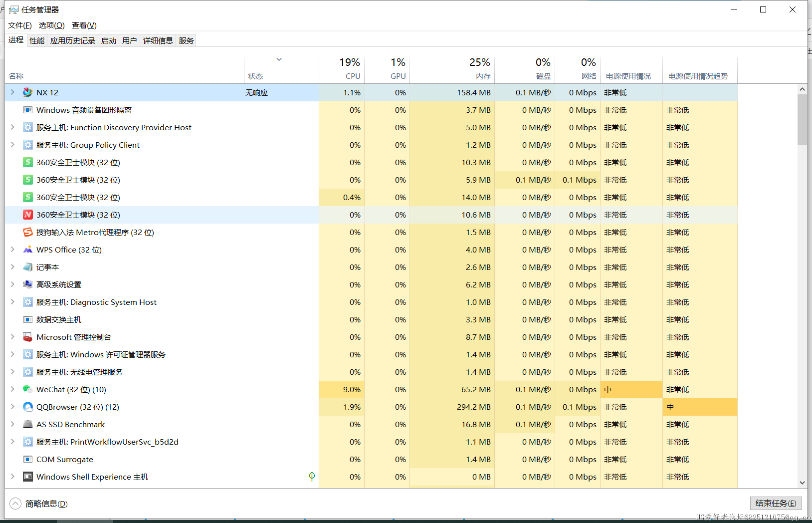
Task: Click the vertical scrollbar thumb
Action: click(802, 120)
